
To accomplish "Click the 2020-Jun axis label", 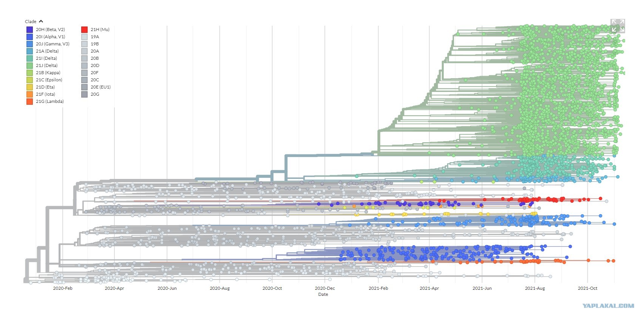I will click(x=167, y=288).
